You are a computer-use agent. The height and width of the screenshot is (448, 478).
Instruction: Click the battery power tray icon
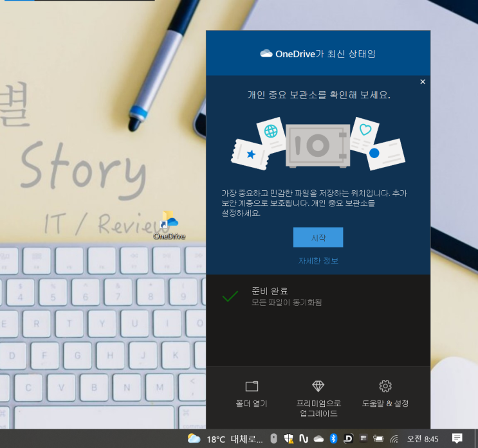click(x=378, y=438)
